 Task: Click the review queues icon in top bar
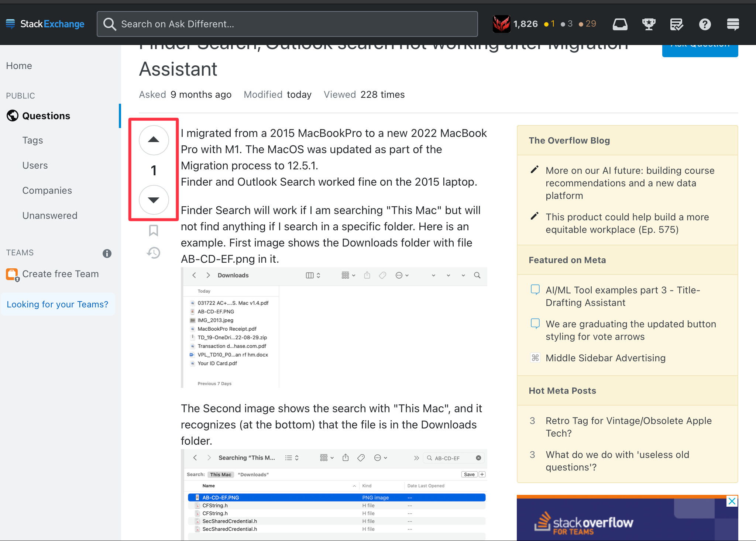pyautogui.click(x=677, y=23)
